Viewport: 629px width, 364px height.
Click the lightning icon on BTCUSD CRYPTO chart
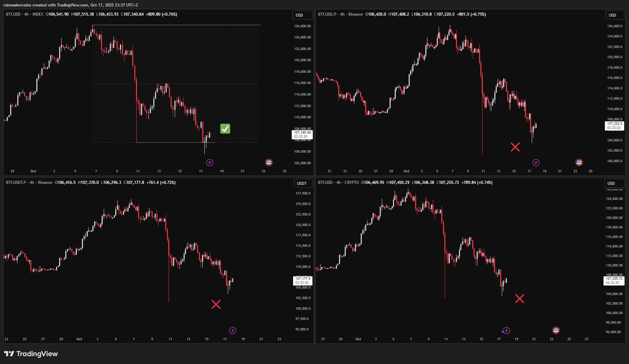[505, 330]
